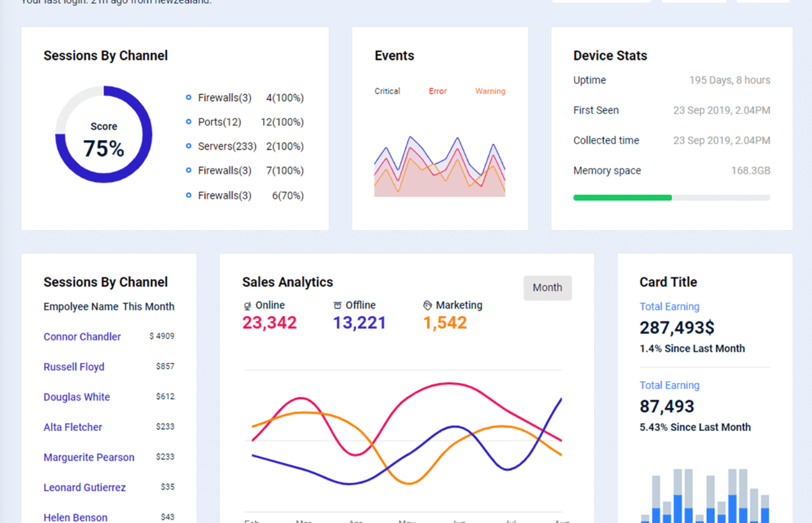Click the bullet beside the 6(70%) Firewalls row
The width and height of the screenshot is (812, 523).
(189, 196)
